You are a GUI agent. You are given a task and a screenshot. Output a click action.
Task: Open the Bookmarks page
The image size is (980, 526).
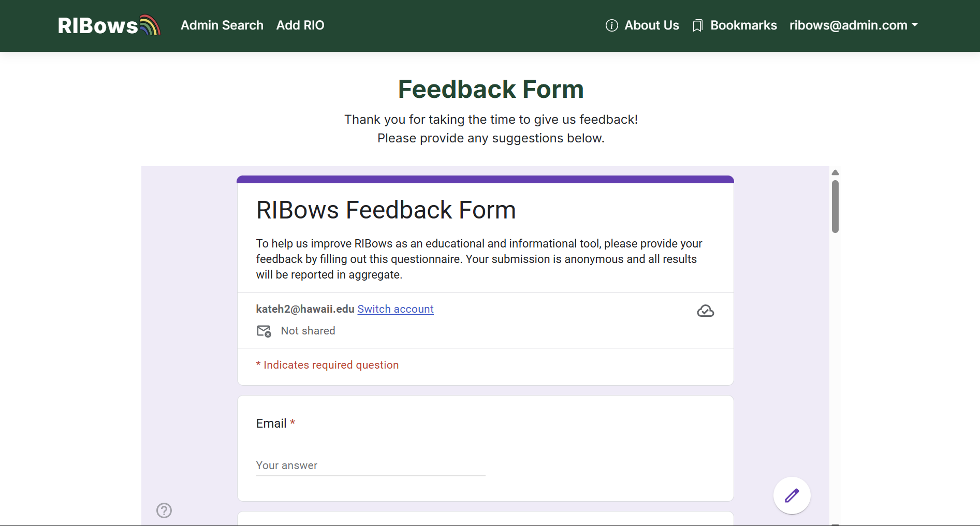click(x=743, y=25)
